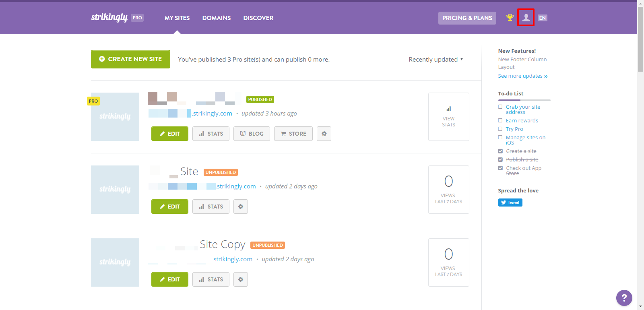Click 'New Footer Column Layout' text
The image size is (644, 310).
pyautogui.click(x=522, y=63)
